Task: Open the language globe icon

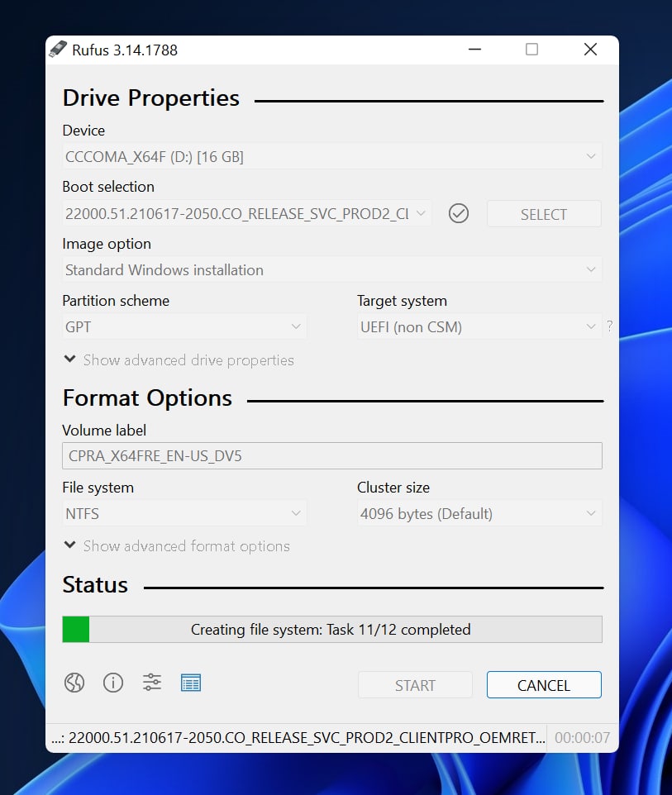Action: point(74,683)
